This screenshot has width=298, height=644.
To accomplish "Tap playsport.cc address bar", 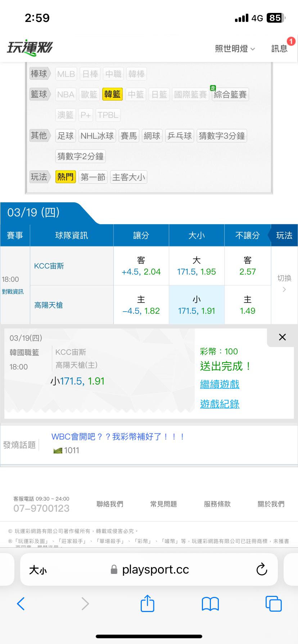I will [155, 570].
